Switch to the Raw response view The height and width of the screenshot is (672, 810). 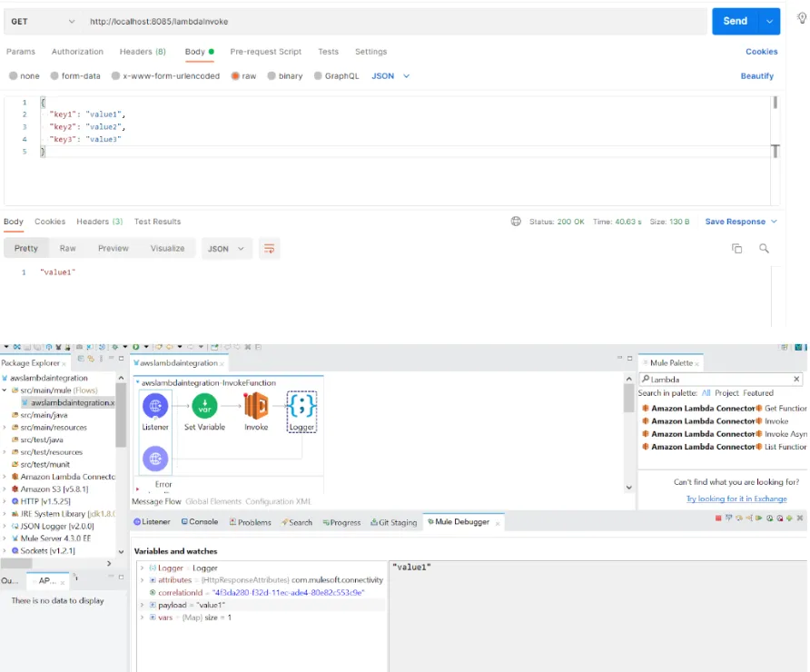[68, 249]
